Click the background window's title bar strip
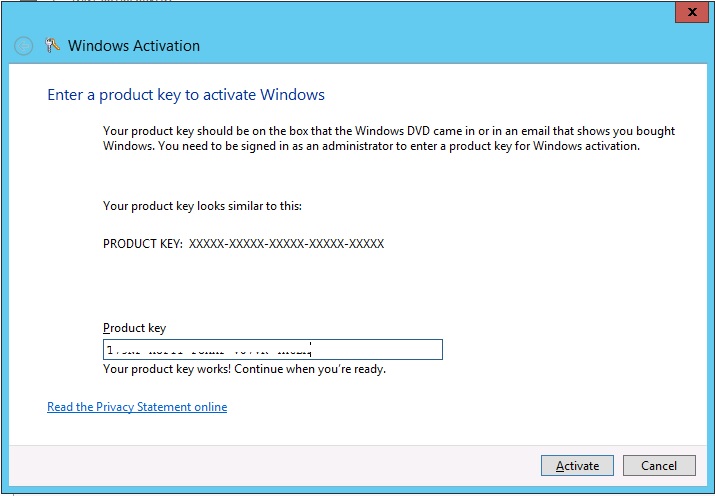 (300, 4)
